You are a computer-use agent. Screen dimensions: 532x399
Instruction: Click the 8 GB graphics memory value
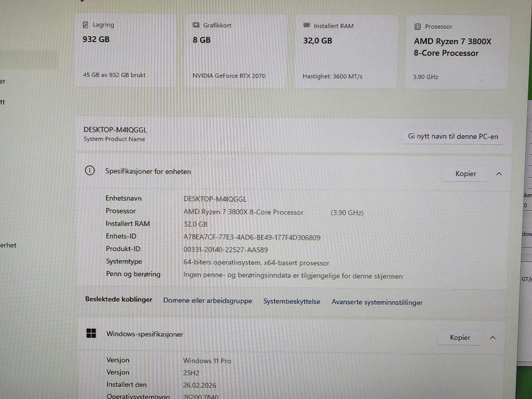click(x=202, y=40)
